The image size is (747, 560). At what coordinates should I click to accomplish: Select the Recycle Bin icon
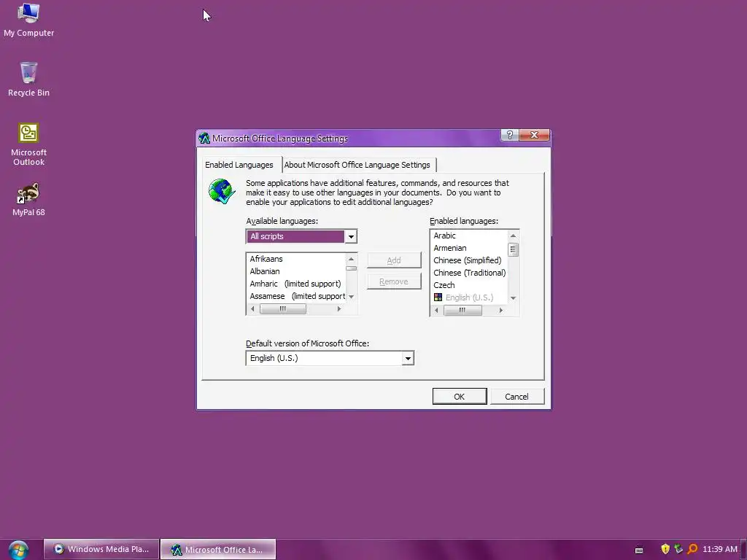(x=28, y=79)
